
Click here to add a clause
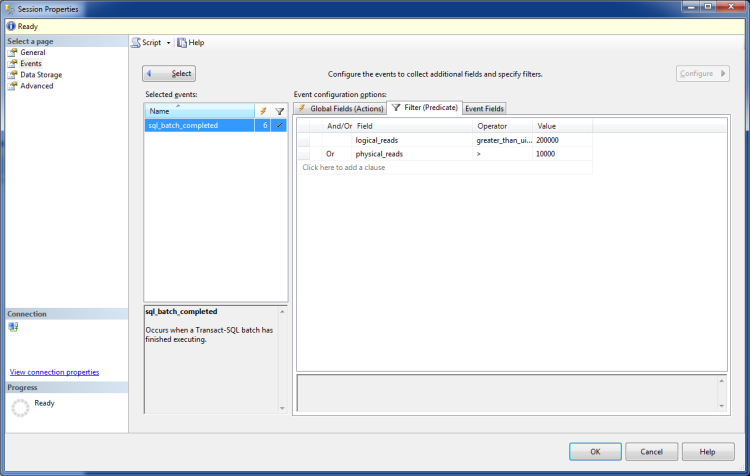344,167
